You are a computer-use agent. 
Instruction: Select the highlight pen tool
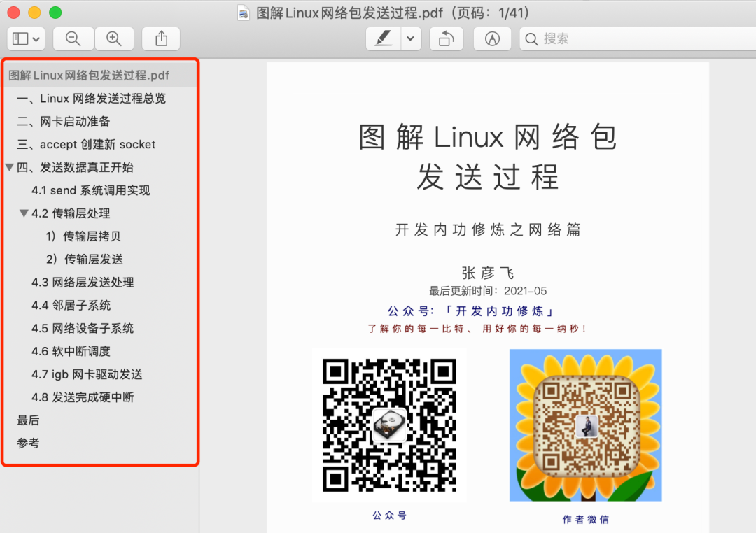384,38
